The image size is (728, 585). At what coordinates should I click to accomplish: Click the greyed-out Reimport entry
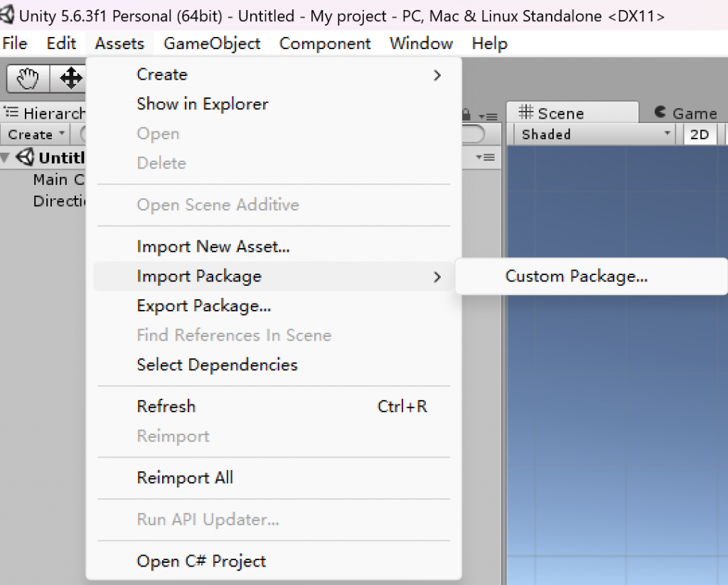point(274,436)
